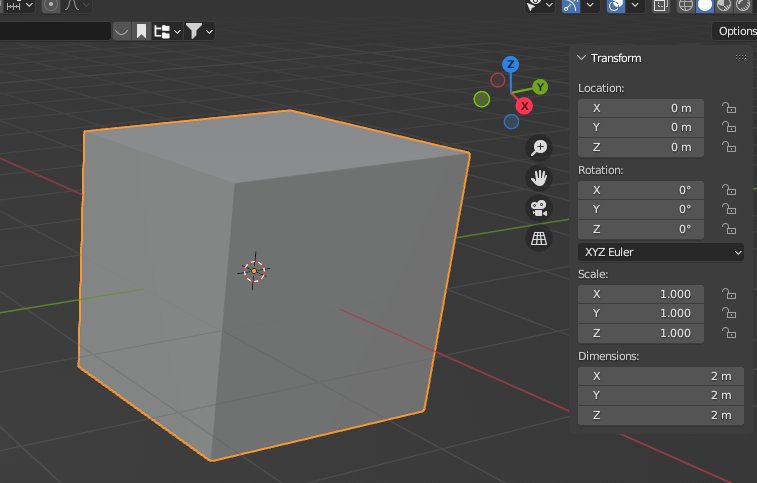Click the red X axis gizmo ball

523,105
